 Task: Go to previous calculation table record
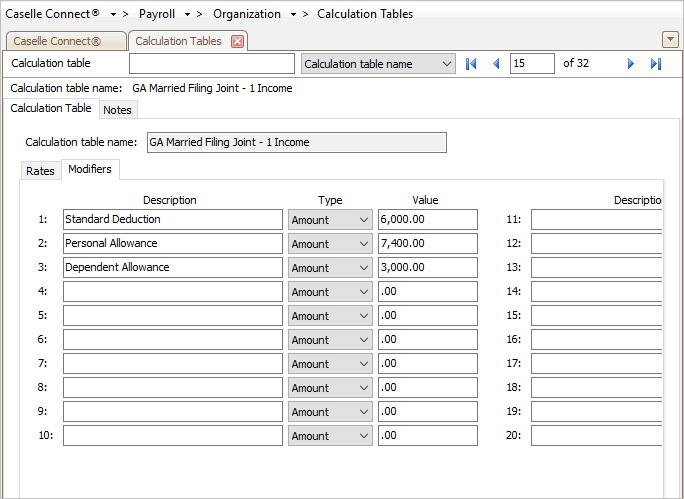496,64
